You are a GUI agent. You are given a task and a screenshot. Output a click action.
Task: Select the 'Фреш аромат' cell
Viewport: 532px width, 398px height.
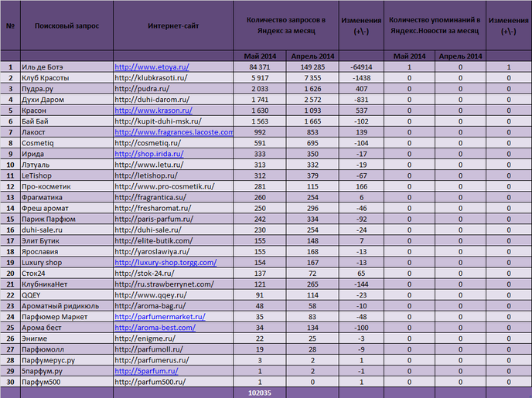coord(66,208)
